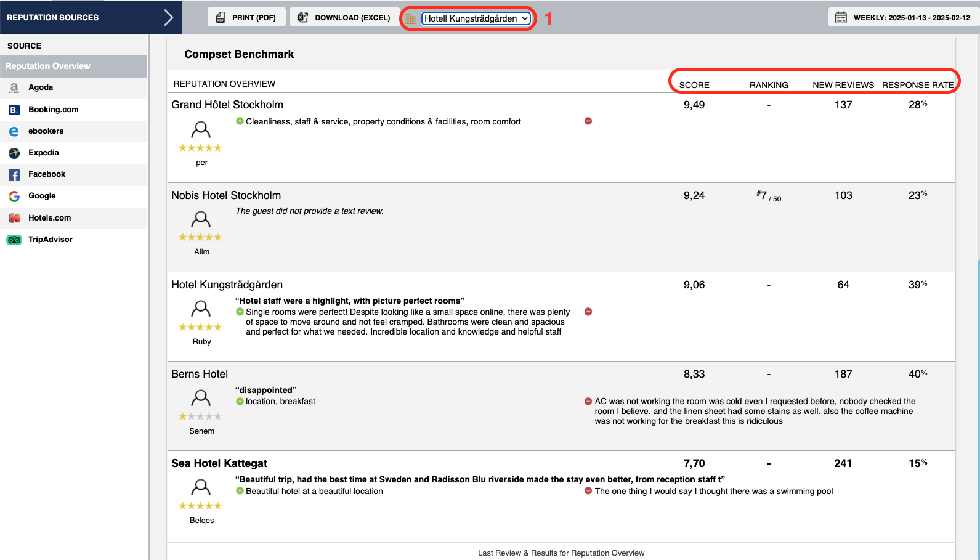Click red negative icon in Berns Hotel review
Viewport: 980px width, 560px height.
[x=588, y=402]
